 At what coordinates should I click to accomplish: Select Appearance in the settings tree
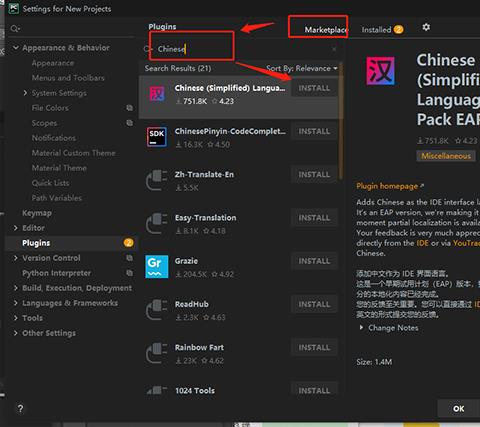(x=53, y=63)
